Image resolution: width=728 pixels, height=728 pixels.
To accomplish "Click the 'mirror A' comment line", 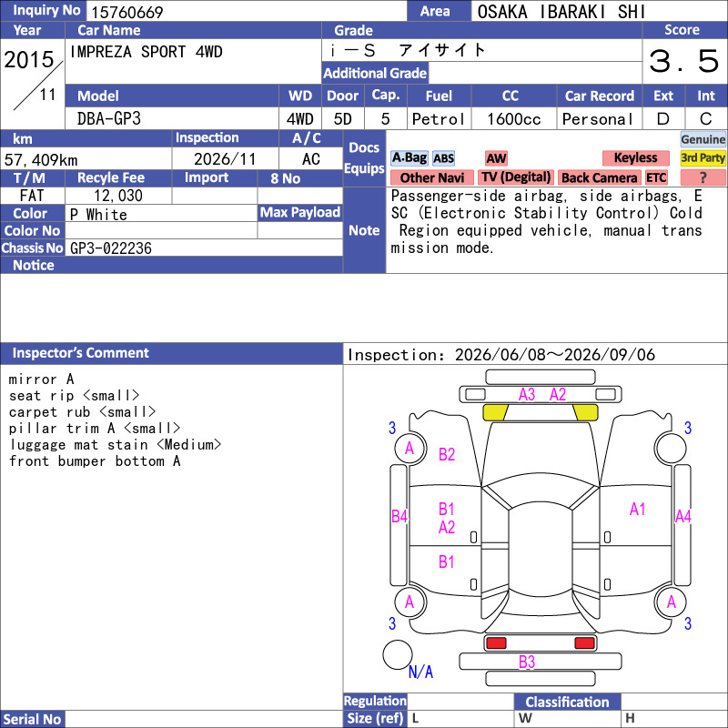I will [41, 379].
